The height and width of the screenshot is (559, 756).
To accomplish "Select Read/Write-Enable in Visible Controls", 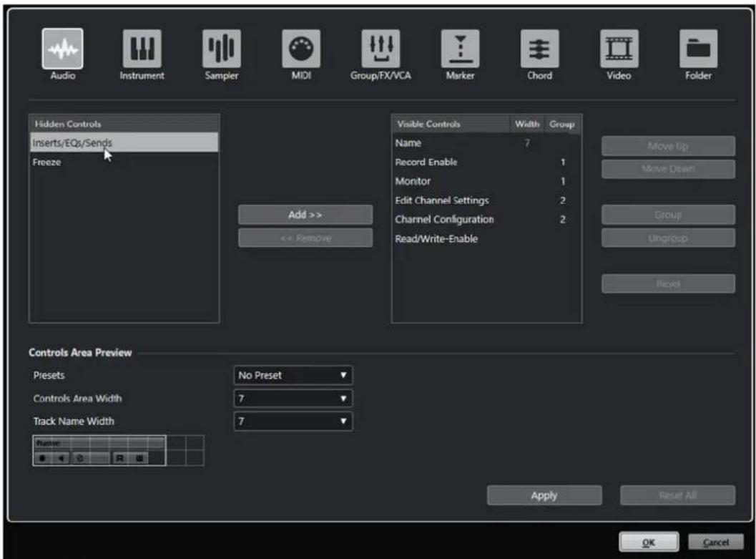I will (x=486, y=238).
